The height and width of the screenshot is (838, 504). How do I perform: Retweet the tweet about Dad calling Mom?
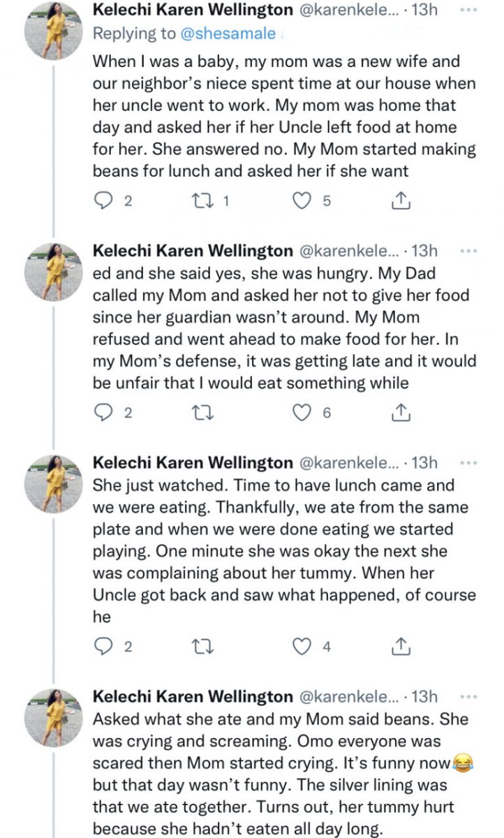click(x=200, y=413)
